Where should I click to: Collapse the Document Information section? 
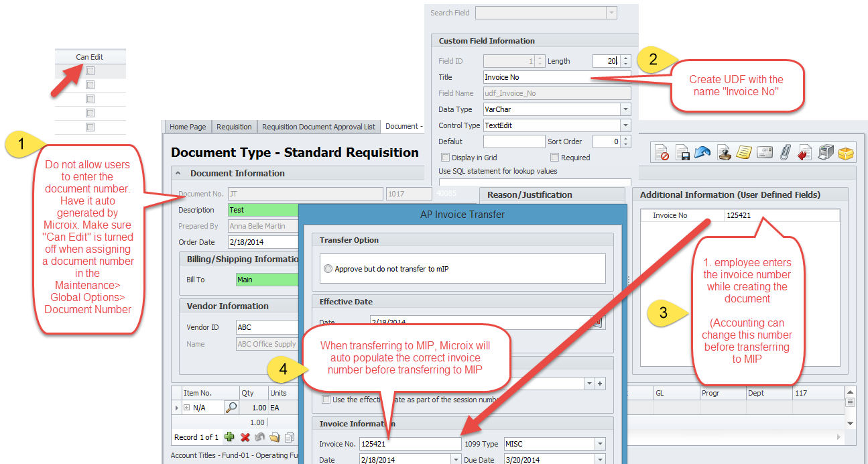point(179,173)
